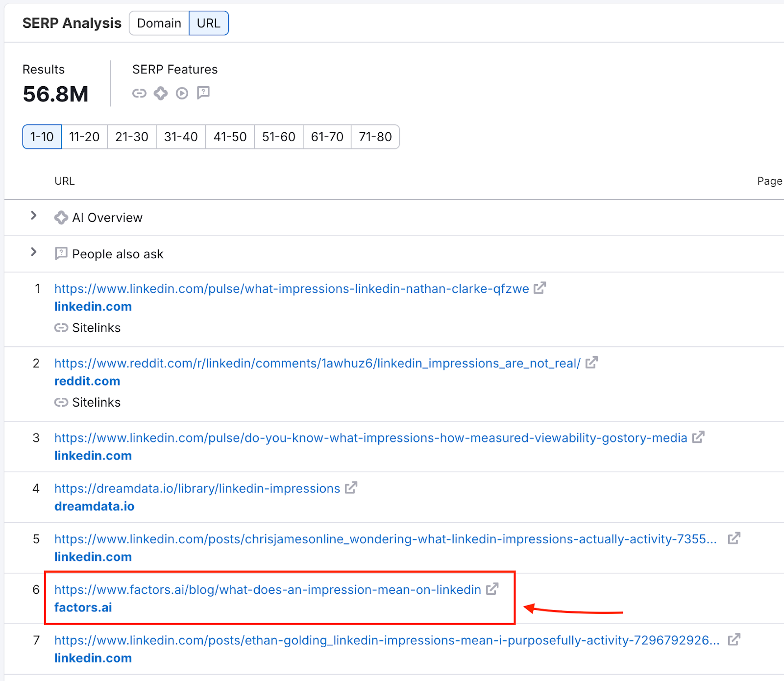Click the external link icon beside the reddit.com result

tap(592, 363)
